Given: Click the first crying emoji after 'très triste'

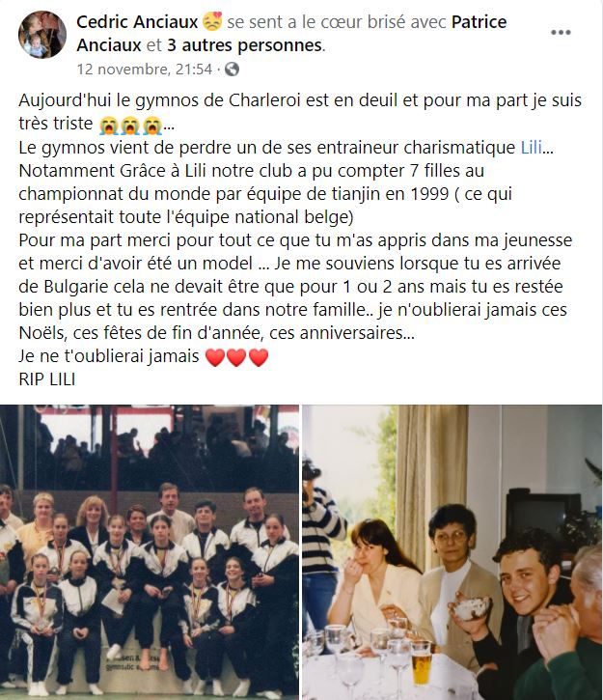Looking at the screenshot, I should [109, 125].
